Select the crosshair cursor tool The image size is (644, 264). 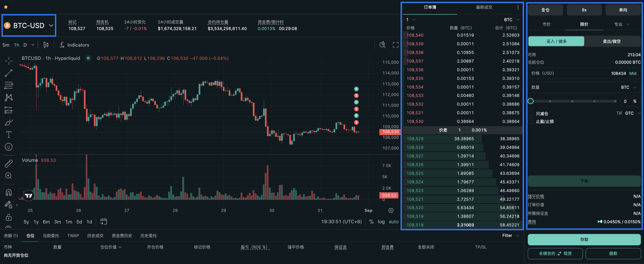(9, 61)
